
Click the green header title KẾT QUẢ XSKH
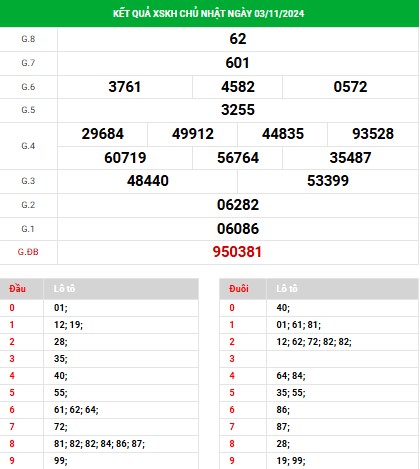[x=208, y=13]
